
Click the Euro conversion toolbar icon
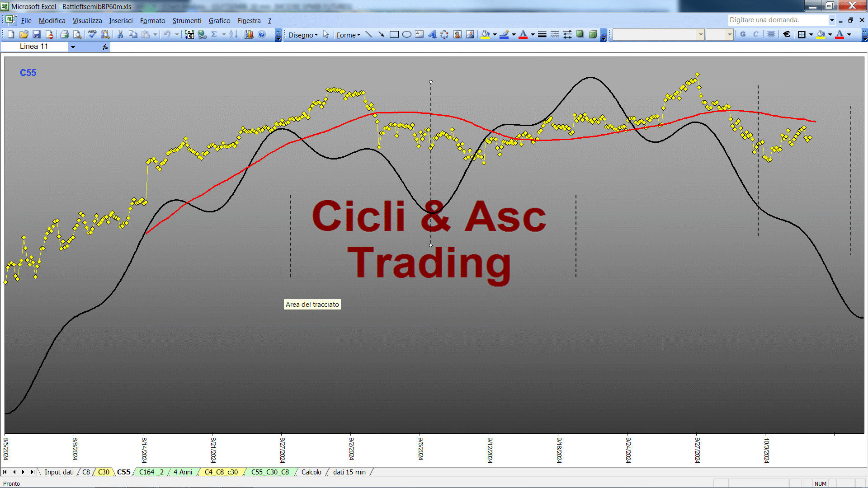(x=189, y=35)
